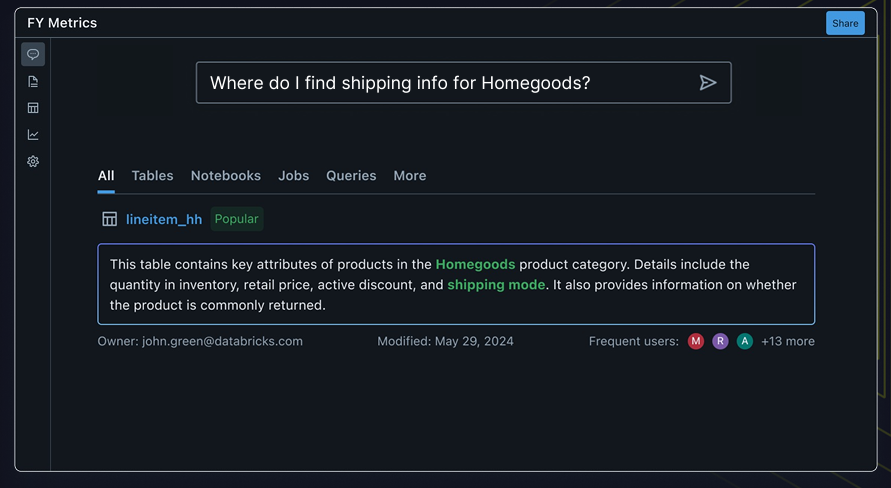Expand the More tab options

coord(410,176)
